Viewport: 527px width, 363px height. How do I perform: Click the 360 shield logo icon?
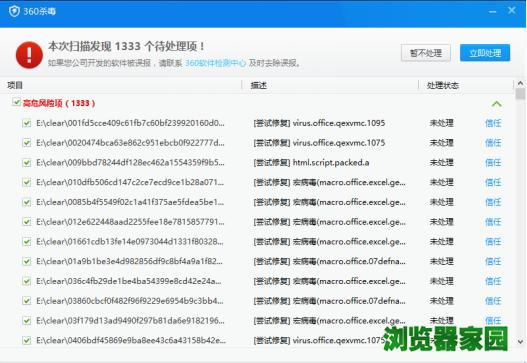coord(14,11)
